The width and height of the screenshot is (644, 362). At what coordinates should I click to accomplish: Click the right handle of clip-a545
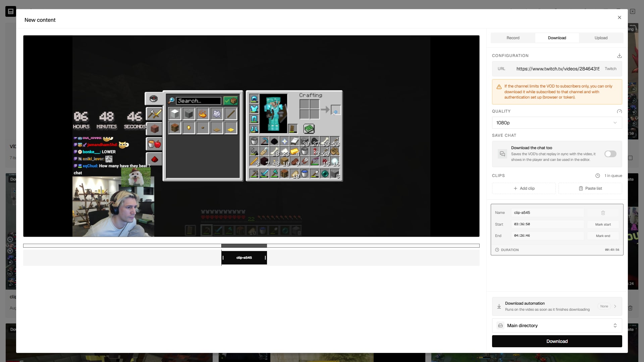point(265,258)
